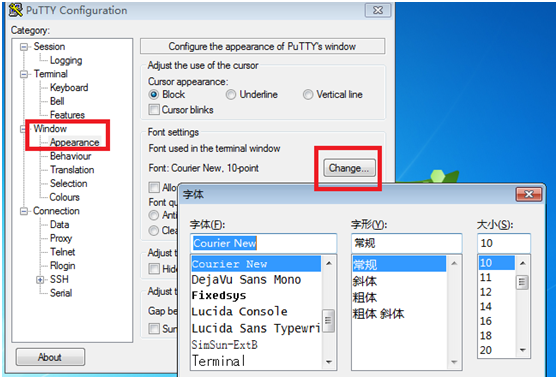Select Features in the tree
Screen dimensions: 558x379
tap(67, 115)
